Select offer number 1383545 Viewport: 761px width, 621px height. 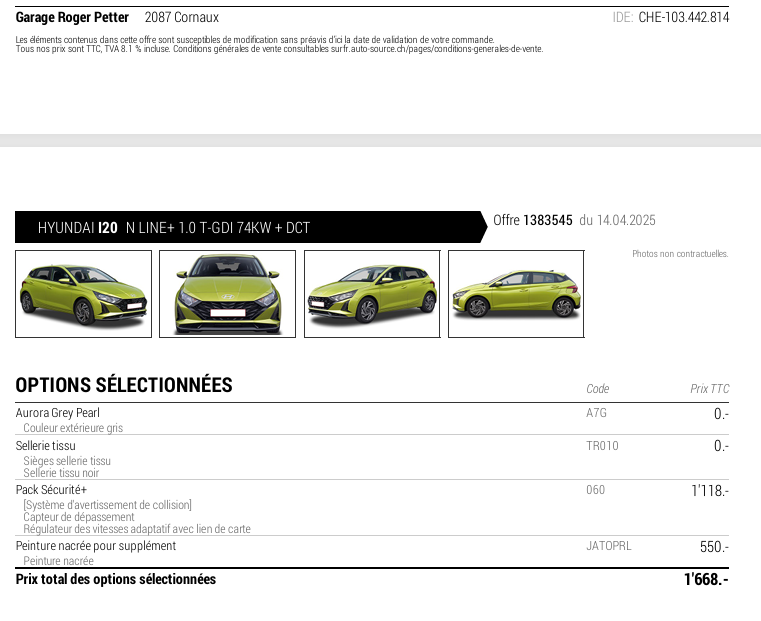pos(548,220)
